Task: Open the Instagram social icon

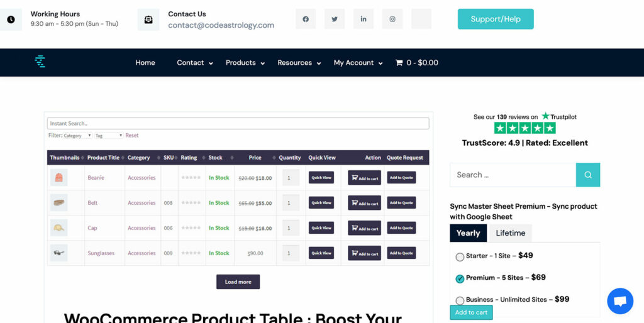Action: pyautogui.click(x=392, y=19)
